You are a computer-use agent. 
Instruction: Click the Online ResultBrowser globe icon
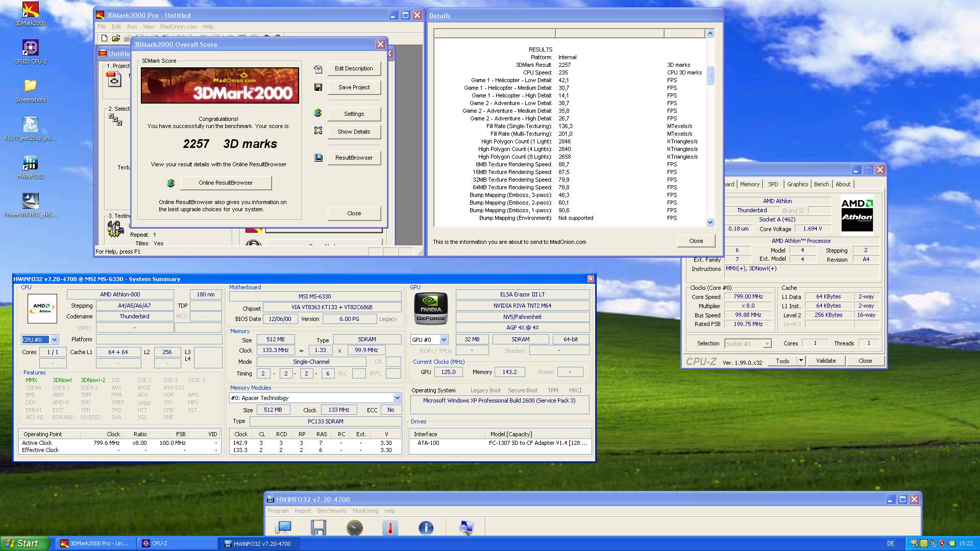[171, 182]
